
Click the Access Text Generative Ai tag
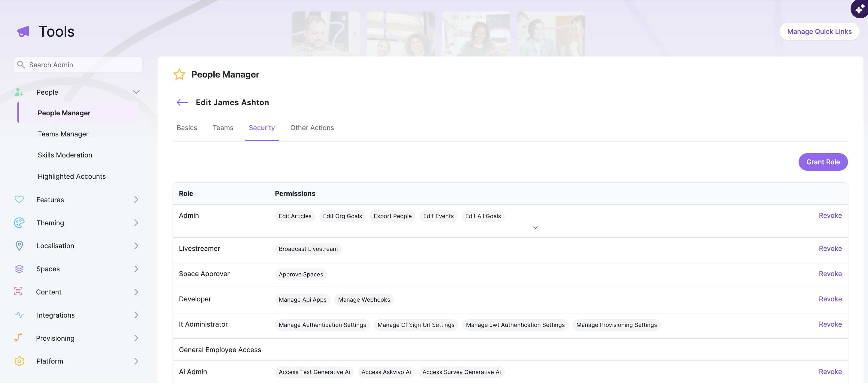click(314, 372)
